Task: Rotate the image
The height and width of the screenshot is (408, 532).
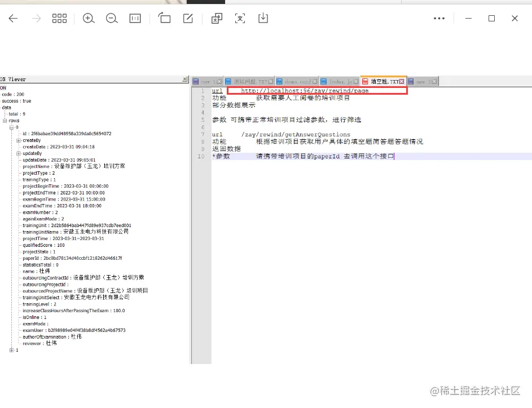Action: pyautogui.click(x=165, y=18)
